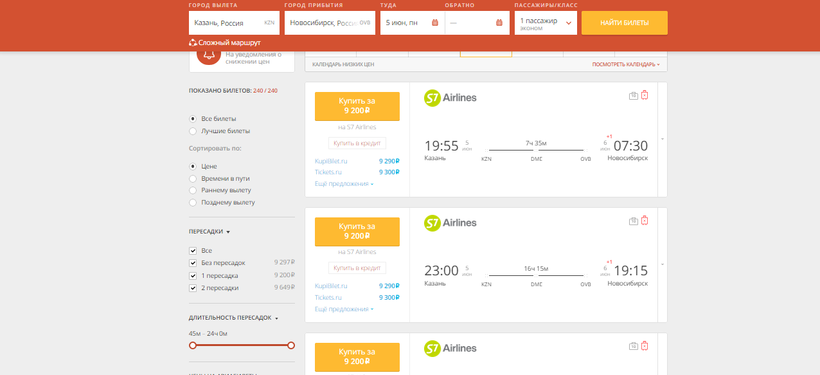Click 'Купить в кредит' on first ticket
820x375 pixels.
(x=357, y=143)
